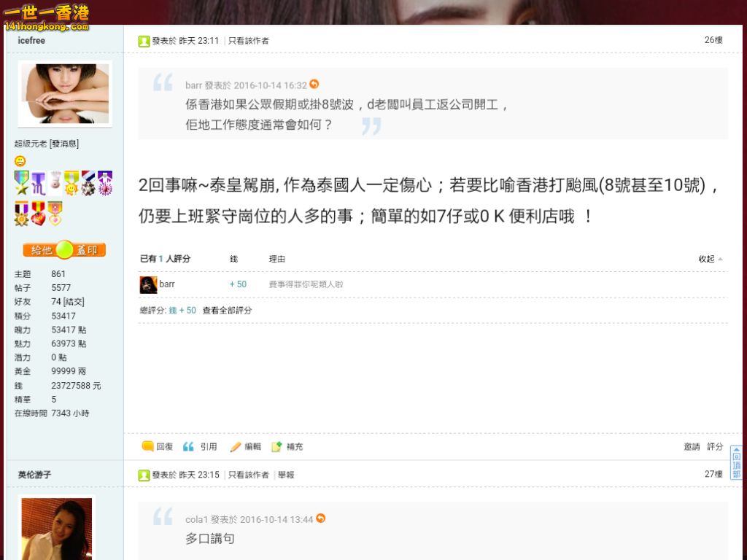Filter with 只看該作者 on floor 26
This screenshot has height=560, width=747.
[248, 41]
